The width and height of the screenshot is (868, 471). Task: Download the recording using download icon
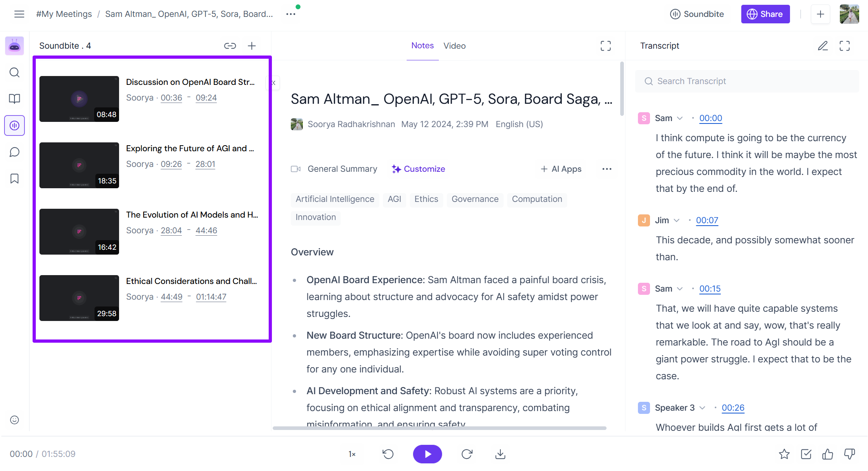coord(500,454)
